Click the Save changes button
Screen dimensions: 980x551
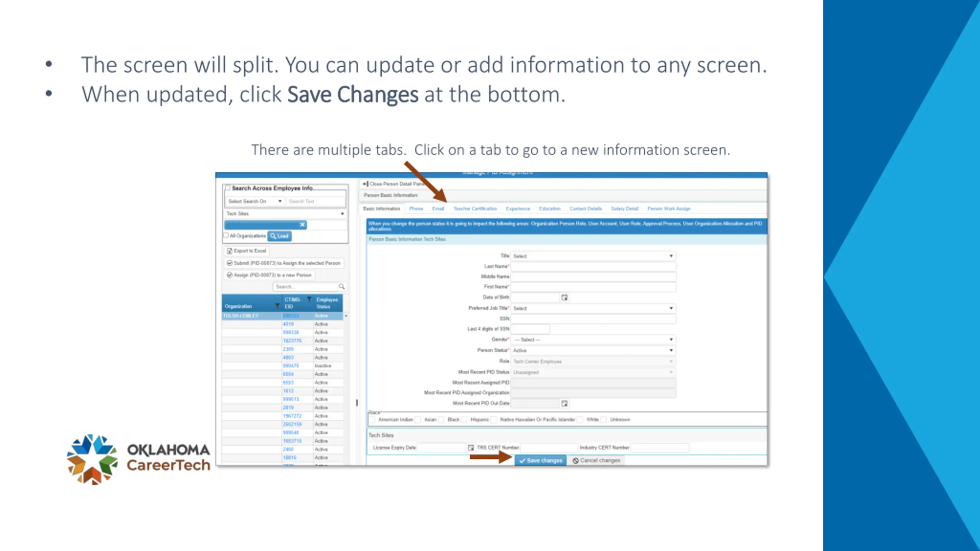tap(541, 460)
